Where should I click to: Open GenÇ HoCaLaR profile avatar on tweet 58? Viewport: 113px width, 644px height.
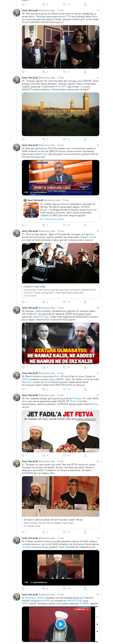pyautogui.click(x=17, y=310)
